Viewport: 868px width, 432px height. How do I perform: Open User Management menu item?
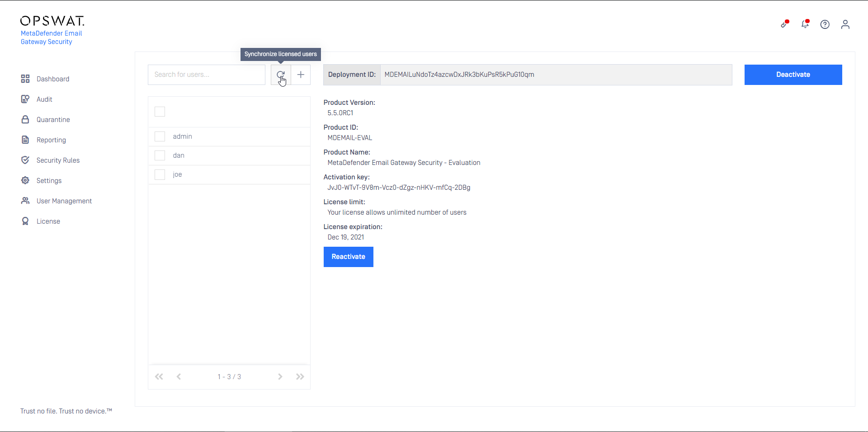pos(64,201)
